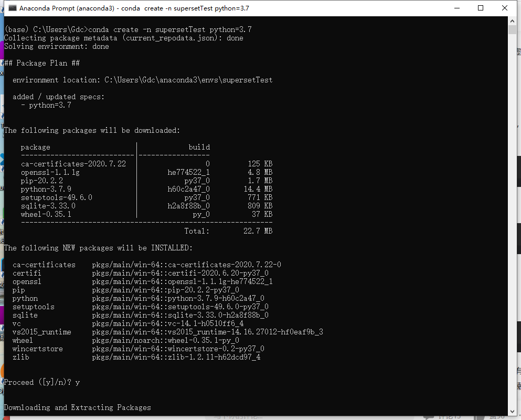Viewport: 521px width, 420px height.
Task: Click 'Collecting package metadata' line
Action: (124, 38)
